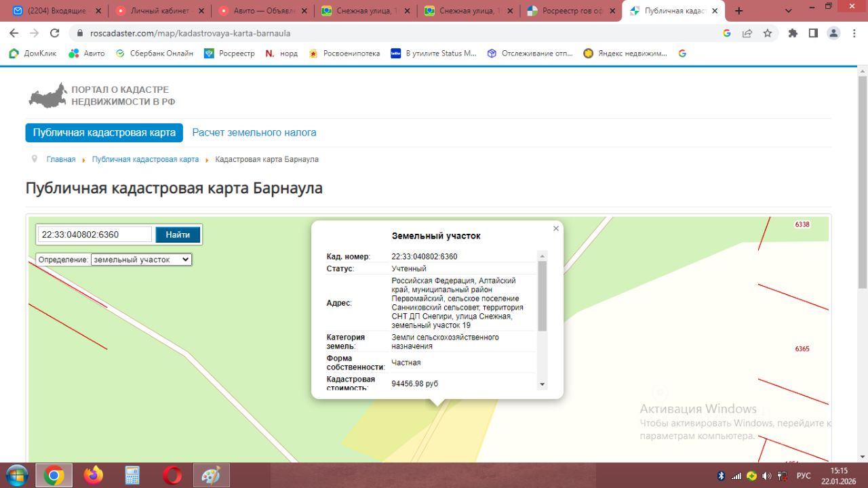
Task: Bookmark this page with star icon
Action: click(x=768, y=33)
